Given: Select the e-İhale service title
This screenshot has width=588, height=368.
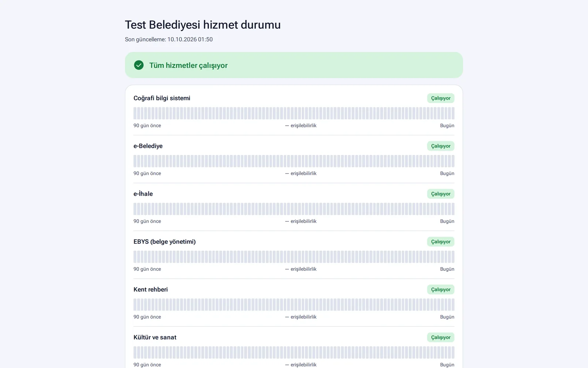Looking at the screenshot, I should 143,194.
